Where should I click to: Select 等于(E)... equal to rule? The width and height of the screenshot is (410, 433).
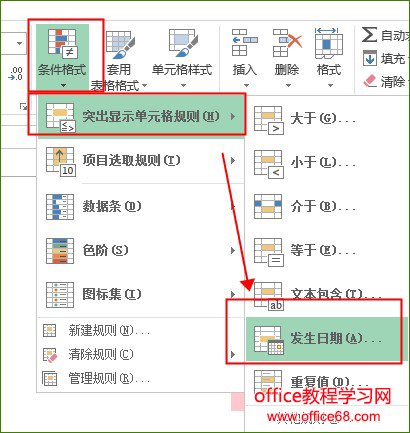point(305,251)
